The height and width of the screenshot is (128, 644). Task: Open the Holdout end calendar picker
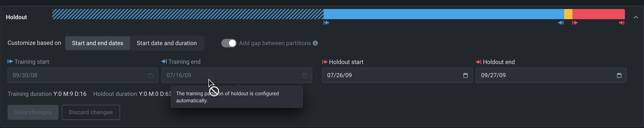[619, 75]
